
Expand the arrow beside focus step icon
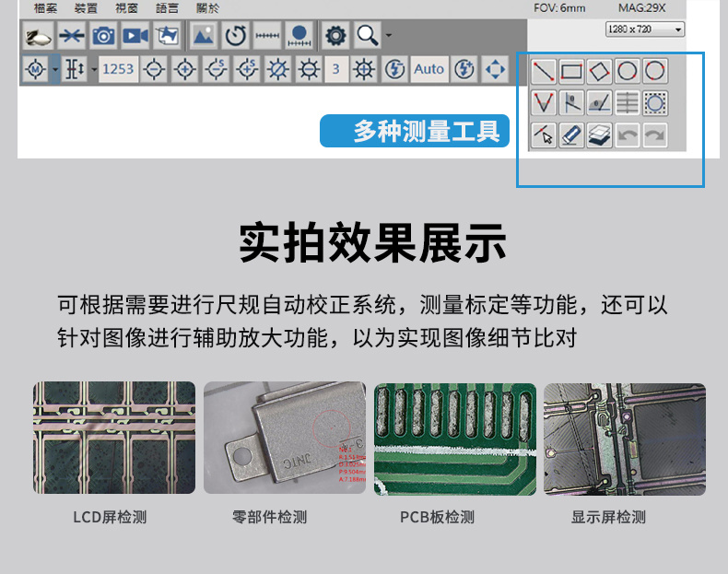click(94, 70)
